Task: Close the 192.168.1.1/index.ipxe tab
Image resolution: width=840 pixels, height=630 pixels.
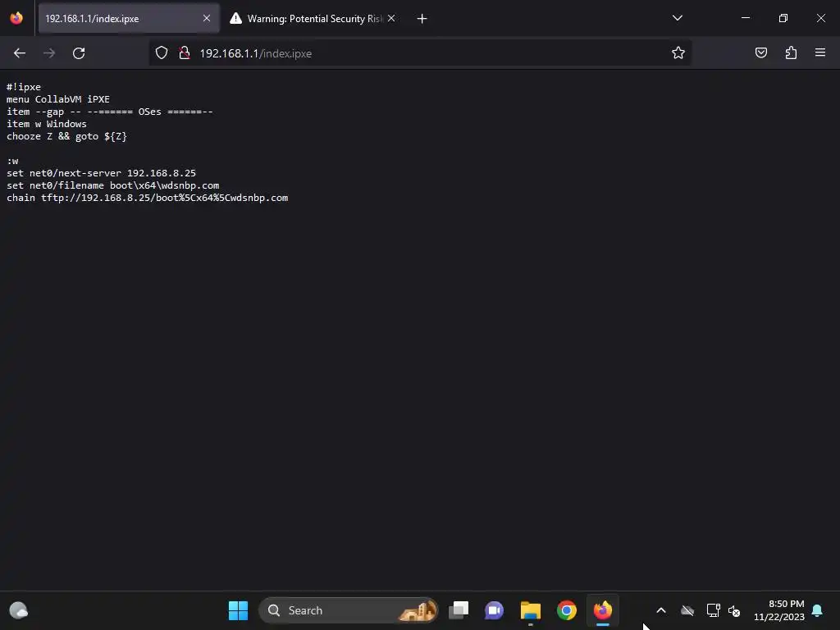Action: tap(207, 19)
